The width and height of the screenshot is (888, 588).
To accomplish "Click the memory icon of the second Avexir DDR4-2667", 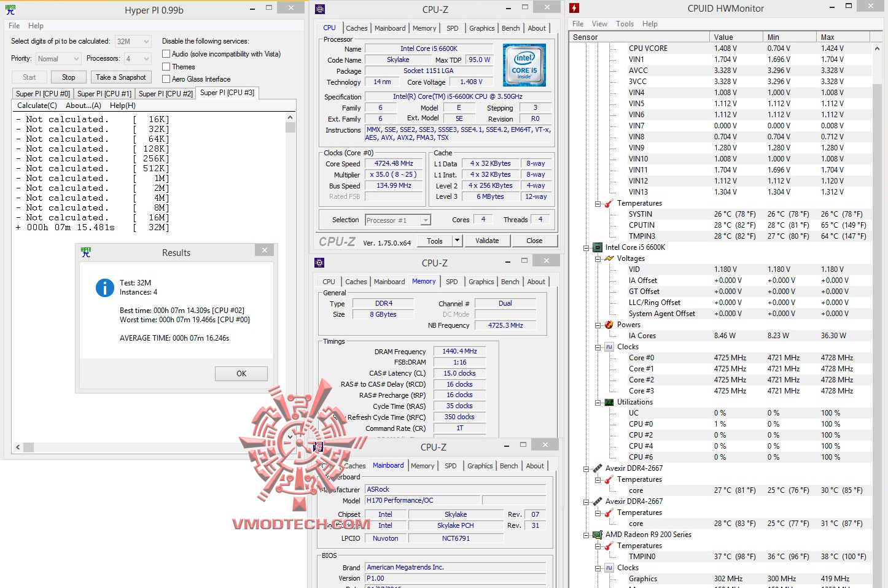I will tap(598, 501).
